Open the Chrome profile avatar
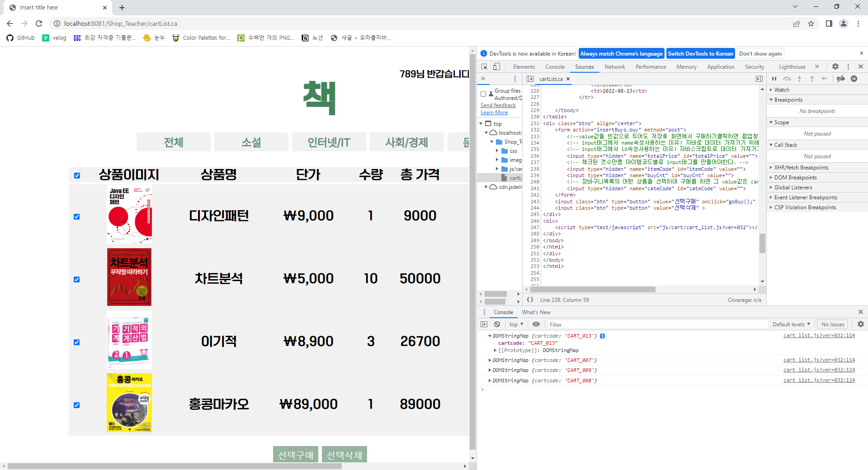The image size is (868, 470). [x=844, y=23]
